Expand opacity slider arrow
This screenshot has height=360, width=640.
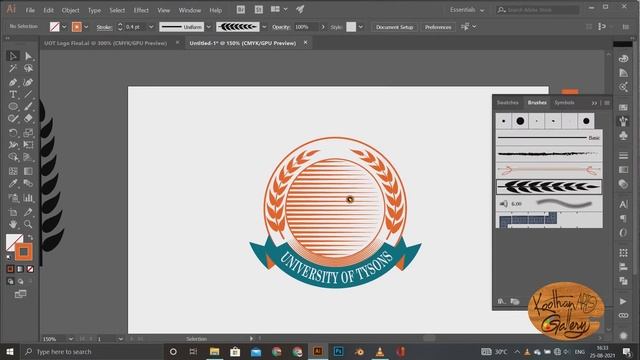(323, 27)
